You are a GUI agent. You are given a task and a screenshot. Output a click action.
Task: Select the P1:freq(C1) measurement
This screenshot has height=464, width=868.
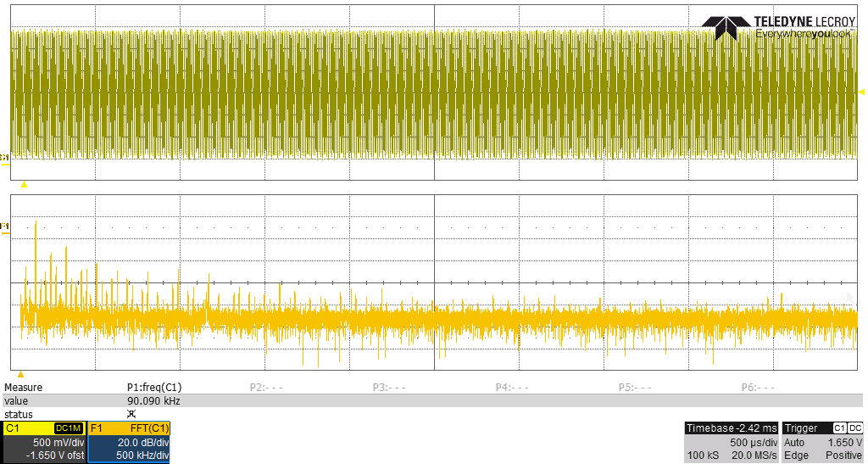click(x=154, y=388)
